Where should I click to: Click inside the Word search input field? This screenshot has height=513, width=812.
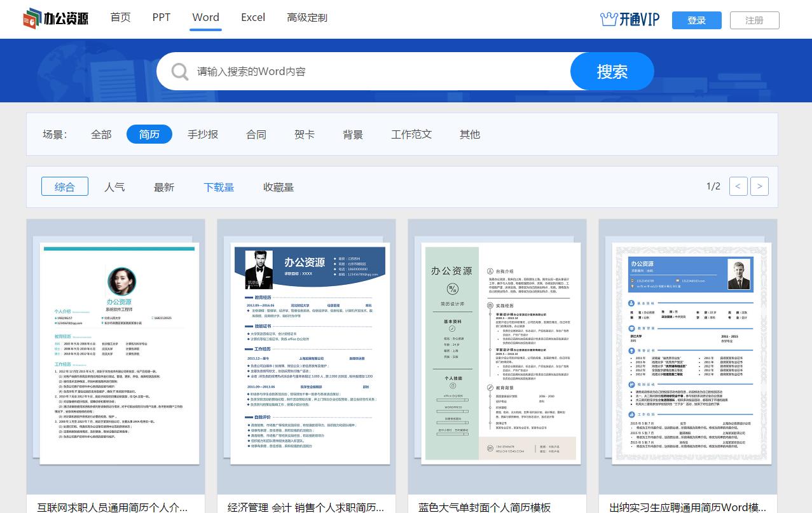[x=382, y=71]
